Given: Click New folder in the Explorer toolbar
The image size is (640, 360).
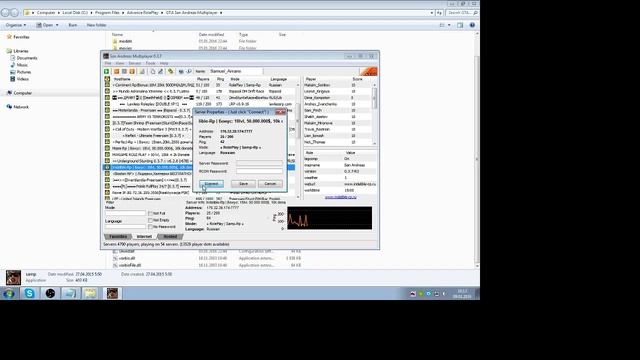Looking at the screenshot, I should coord(96,25).
